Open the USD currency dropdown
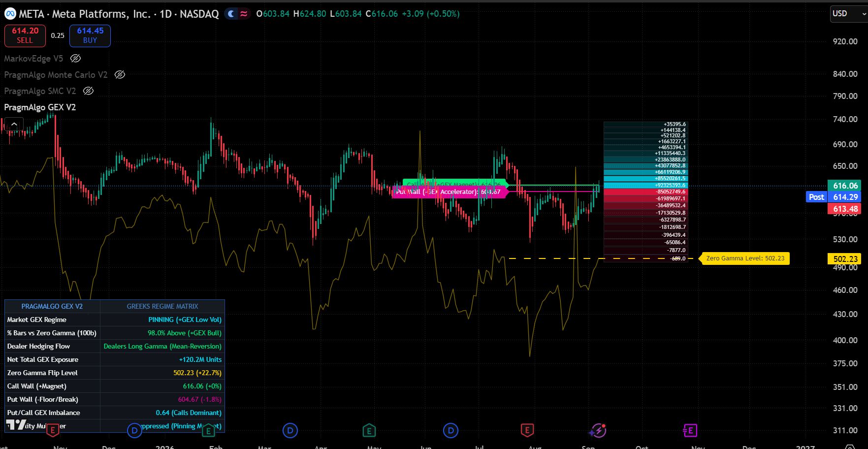This screenshot has height=449, width=868. click(x=848, y=14)
